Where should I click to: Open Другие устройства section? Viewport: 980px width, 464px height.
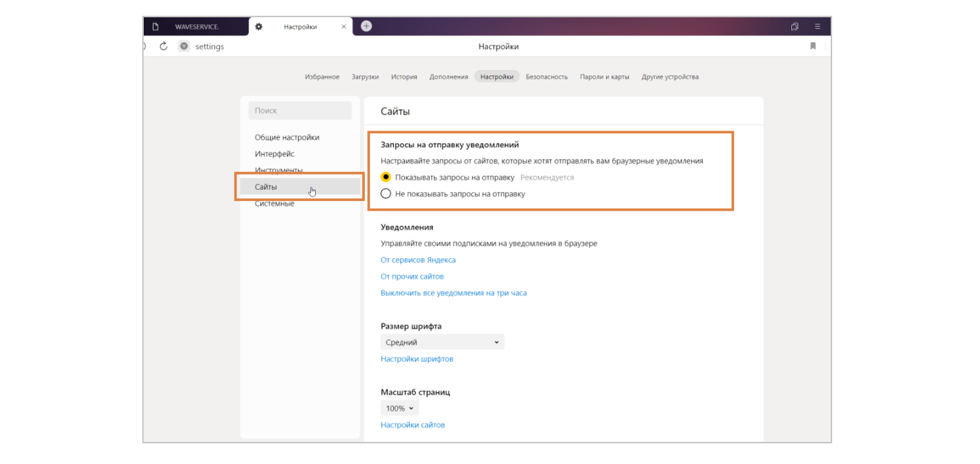pyautogui.click(x=670, y=77)
